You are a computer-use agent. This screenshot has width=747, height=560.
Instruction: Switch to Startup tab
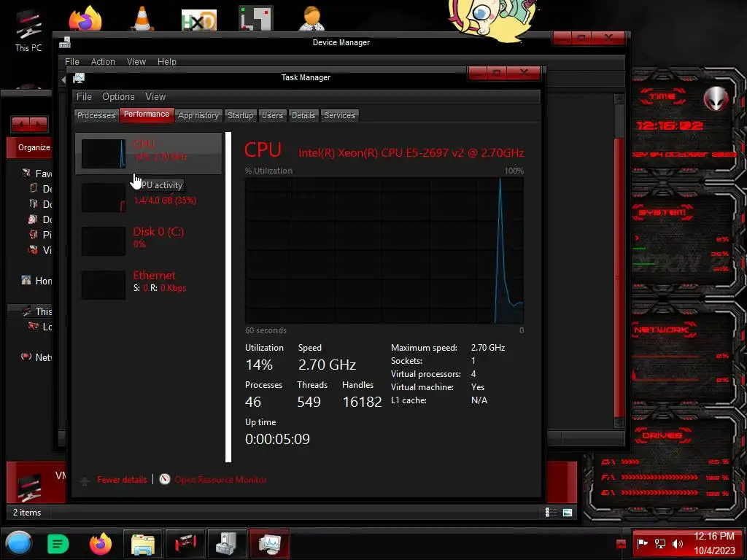pyautogui.click(x=240, y=115)
